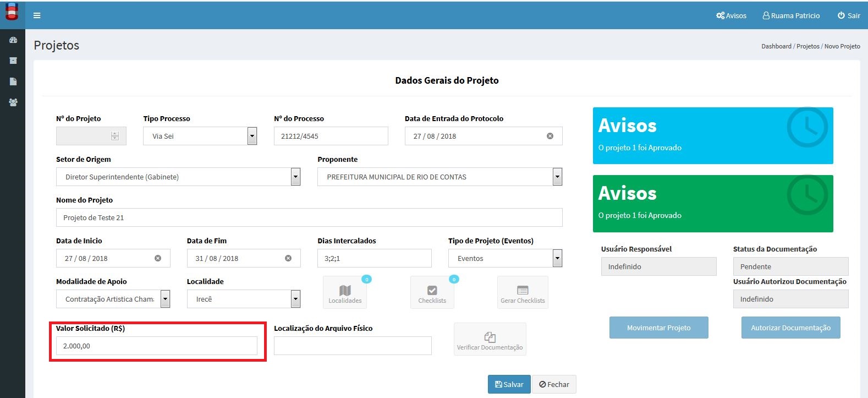Screen dimensions: 868x398
Task: Click the Localização do Arquivo Físico field
Action: pos(353,346)
